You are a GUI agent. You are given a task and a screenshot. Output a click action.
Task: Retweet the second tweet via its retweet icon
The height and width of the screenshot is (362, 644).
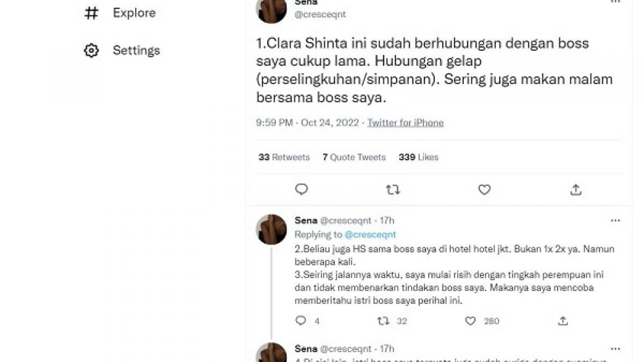[x=382, y=321]
